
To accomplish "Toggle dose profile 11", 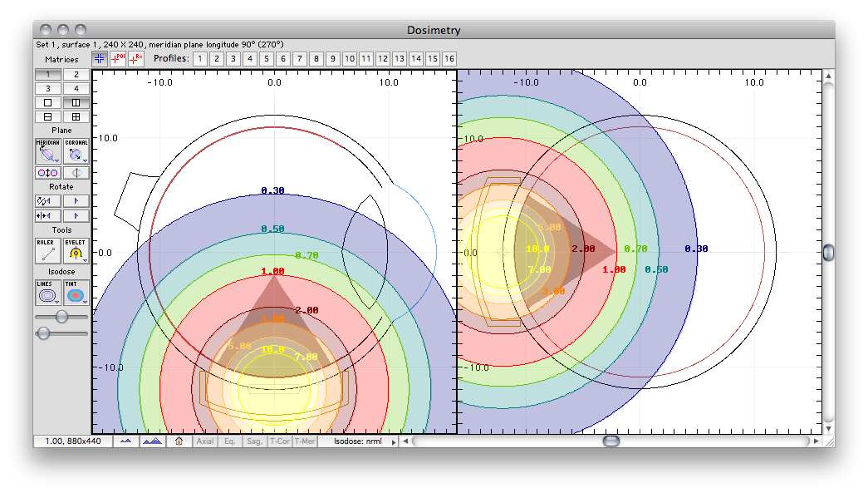I will [366, 59].
